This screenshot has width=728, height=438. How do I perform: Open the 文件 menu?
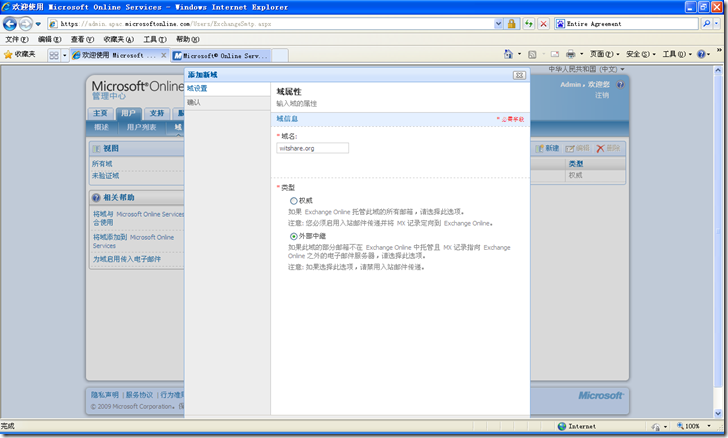tap(17, 39)
